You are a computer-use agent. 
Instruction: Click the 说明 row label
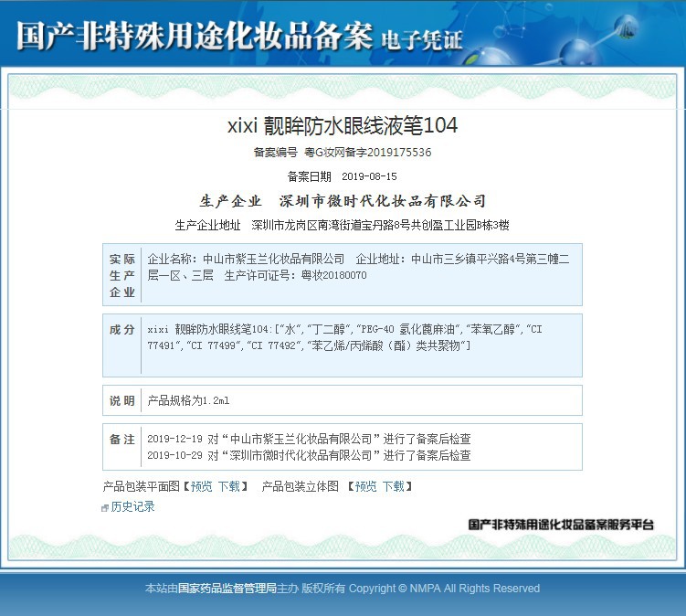pos(122,400)
